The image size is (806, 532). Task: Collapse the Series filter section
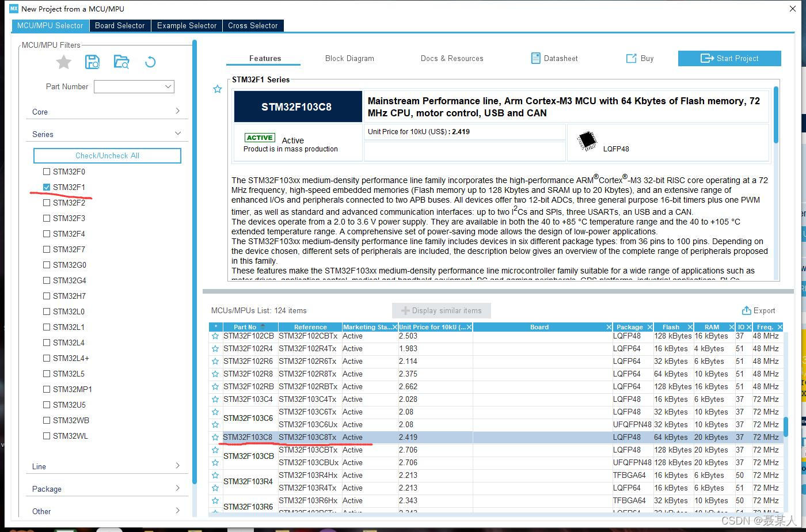click(x=107, y=134)
